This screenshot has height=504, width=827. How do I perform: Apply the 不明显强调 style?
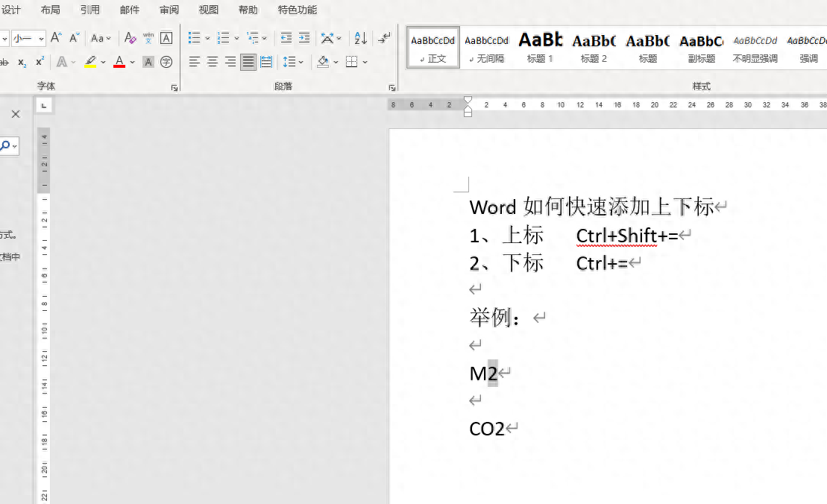(755, 48)
